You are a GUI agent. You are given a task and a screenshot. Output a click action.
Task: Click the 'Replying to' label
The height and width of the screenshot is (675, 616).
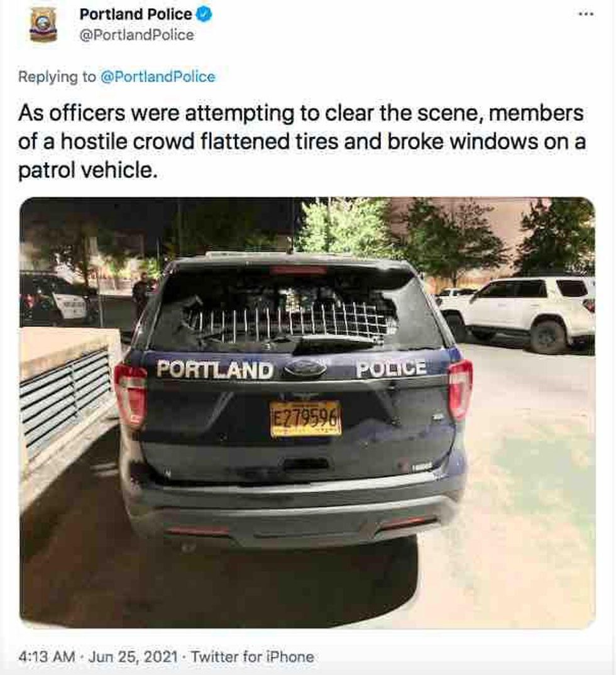pos(57,77)
